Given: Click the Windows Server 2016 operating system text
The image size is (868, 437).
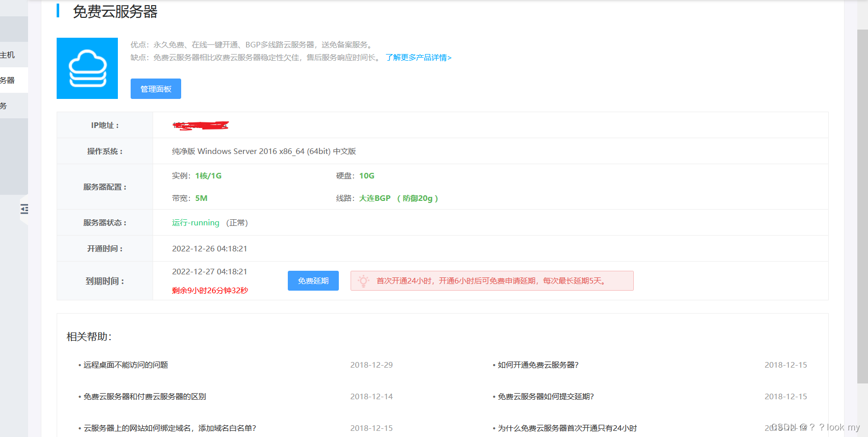Looking at the screenshot, I should 264,151.
